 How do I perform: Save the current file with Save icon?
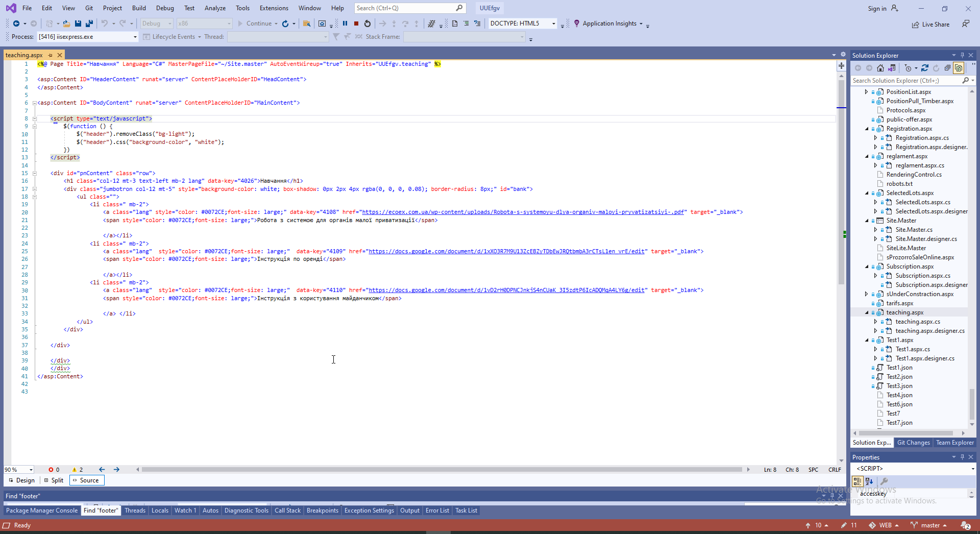click(78, 23)
